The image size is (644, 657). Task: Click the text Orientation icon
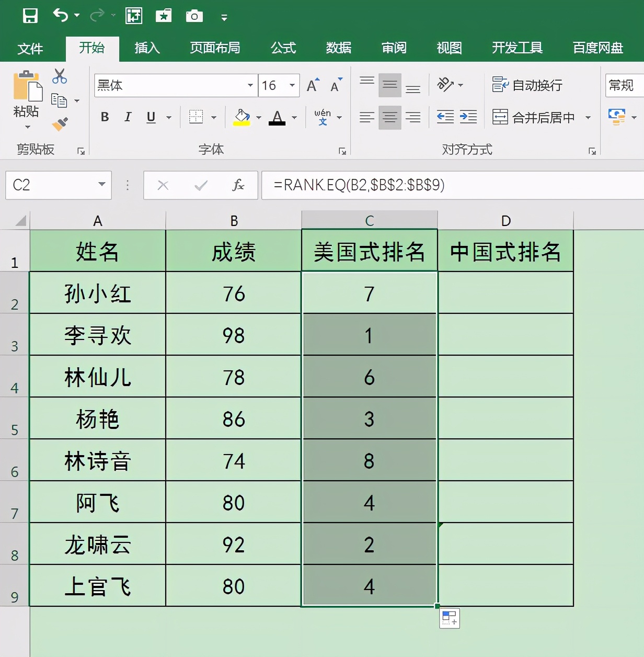445,85
